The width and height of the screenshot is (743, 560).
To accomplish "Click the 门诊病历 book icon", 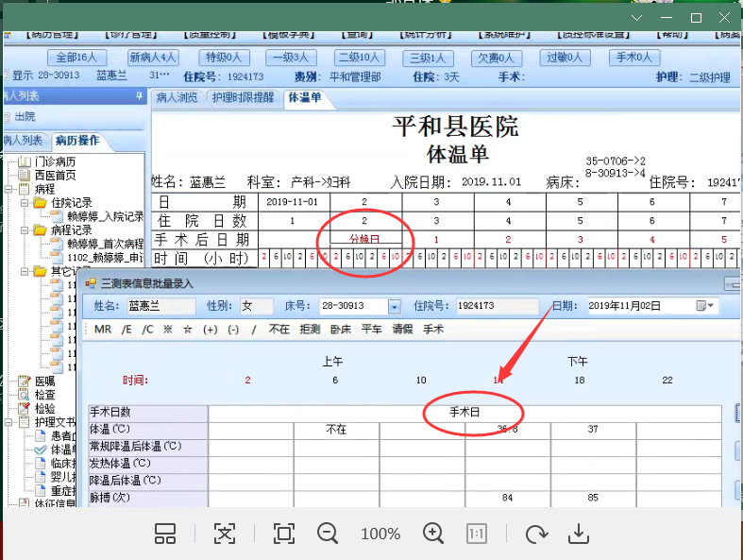I will click(x=25, y=161).
